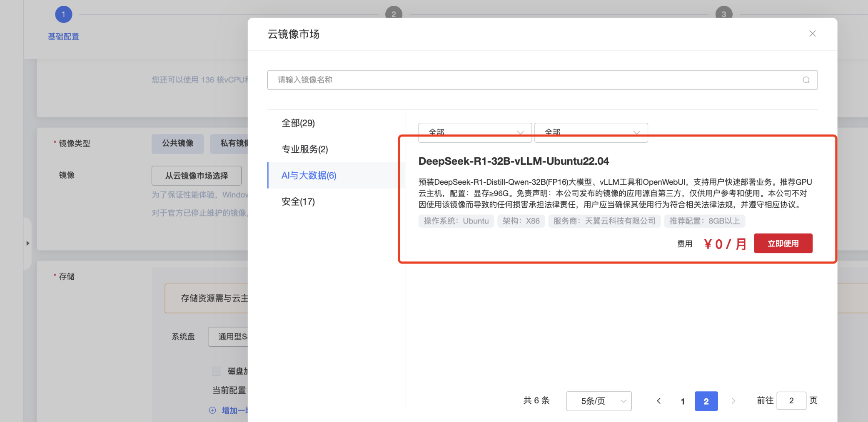Focus the 前往 page number input
868x422 pixels.
click(791, 401)
